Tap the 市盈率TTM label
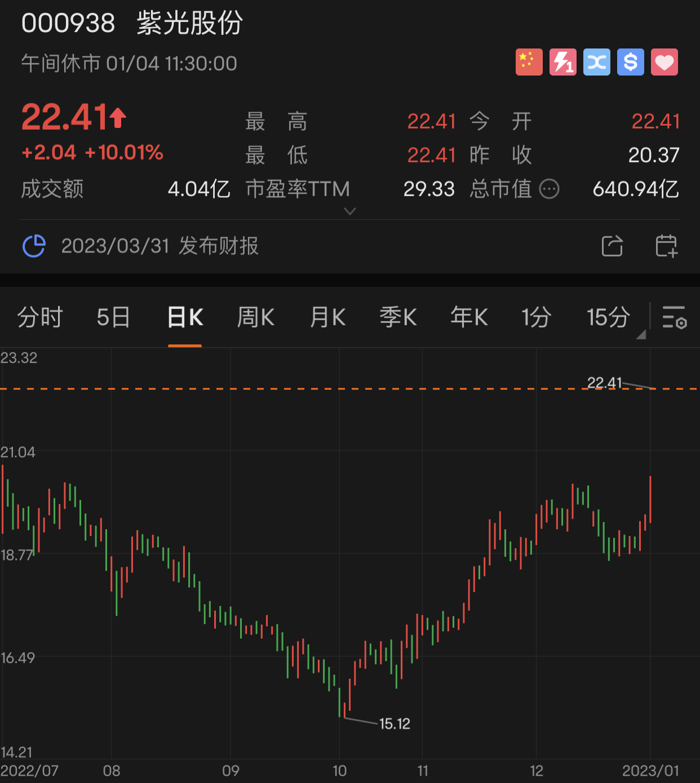Image resolution: width=700 pixels, height=783 pixels. [298, 189]
